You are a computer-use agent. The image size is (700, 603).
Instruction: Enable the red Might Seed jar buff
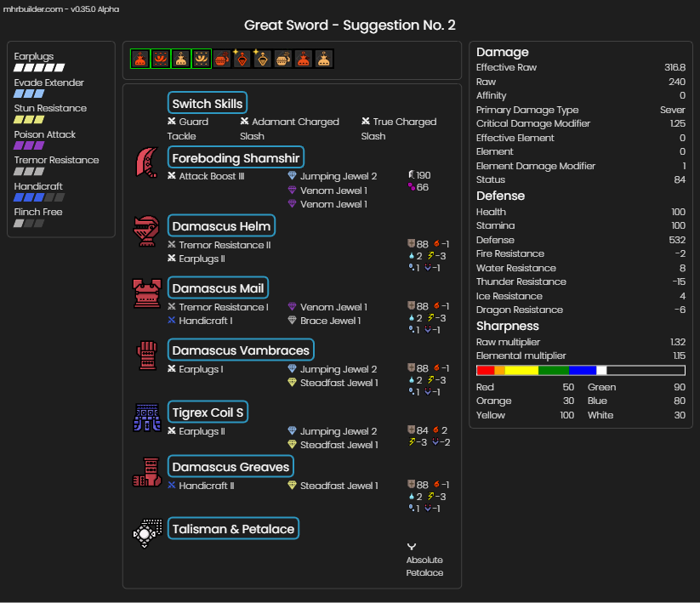(222, 59)
